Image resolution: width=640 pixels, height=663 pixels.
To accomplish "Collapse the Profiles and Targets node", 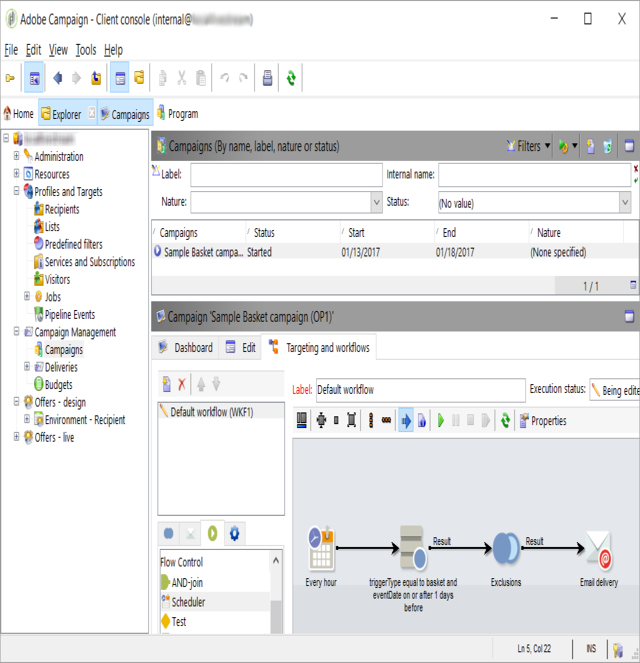I will 16,191.
